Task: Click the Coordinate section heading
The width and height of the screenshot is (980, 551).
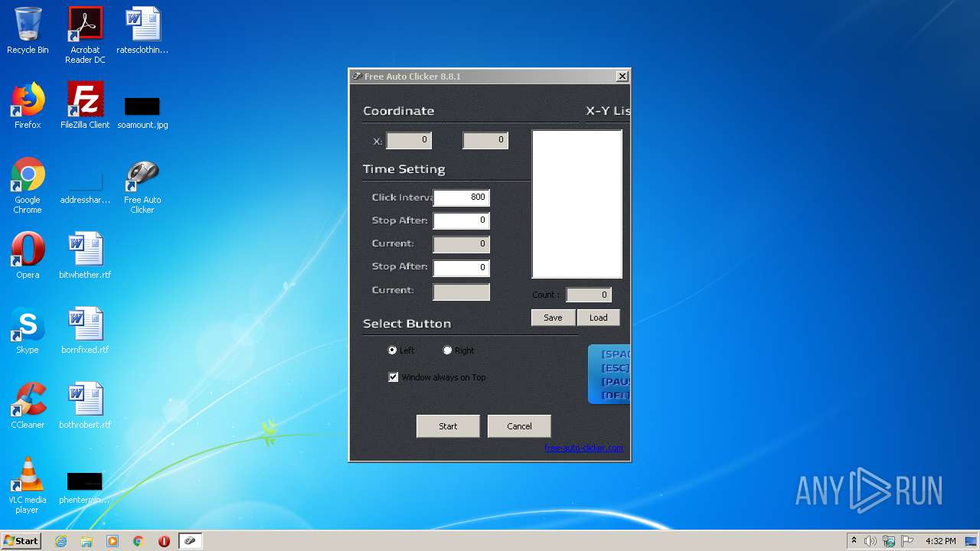Action: pos(398,111)
